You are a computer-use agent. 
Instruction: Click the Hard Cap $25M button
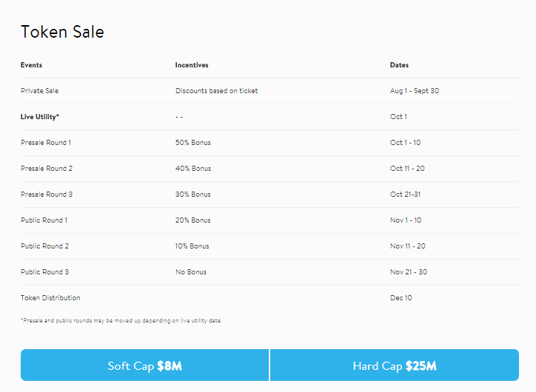[395, 365]
